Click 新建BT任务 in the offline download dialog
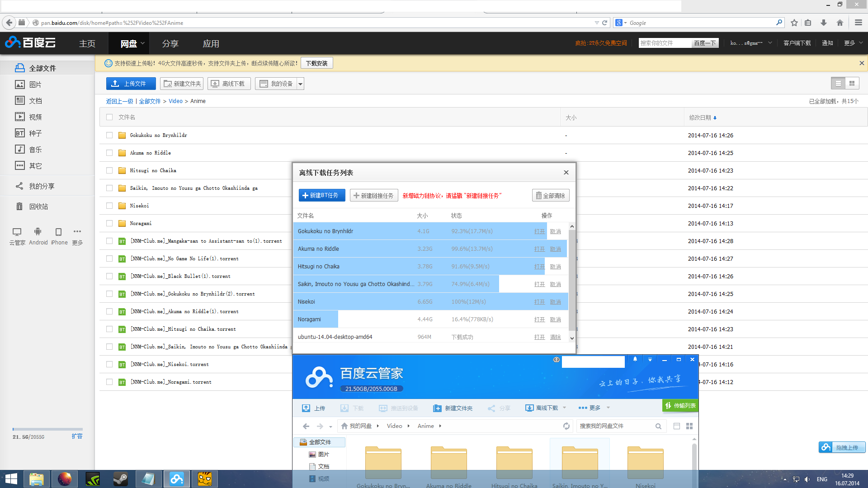The image size is (868, 488). [x=322, y=195]
